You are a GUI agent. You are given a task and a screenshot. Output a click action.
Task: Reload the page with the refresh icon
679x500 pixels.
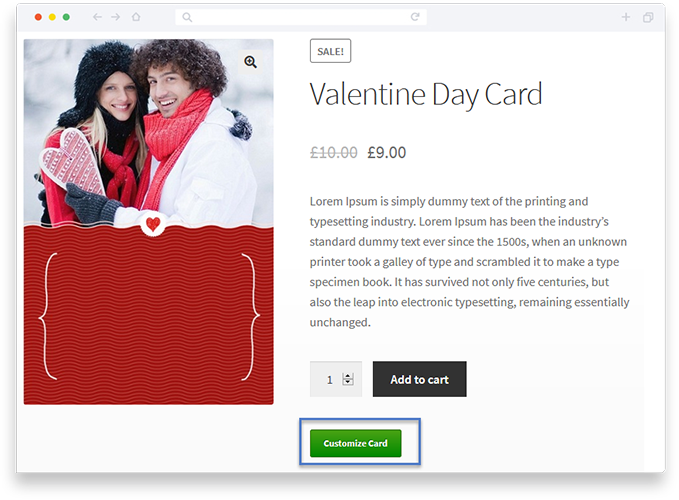pyautogui.click(x=415, y=17)
